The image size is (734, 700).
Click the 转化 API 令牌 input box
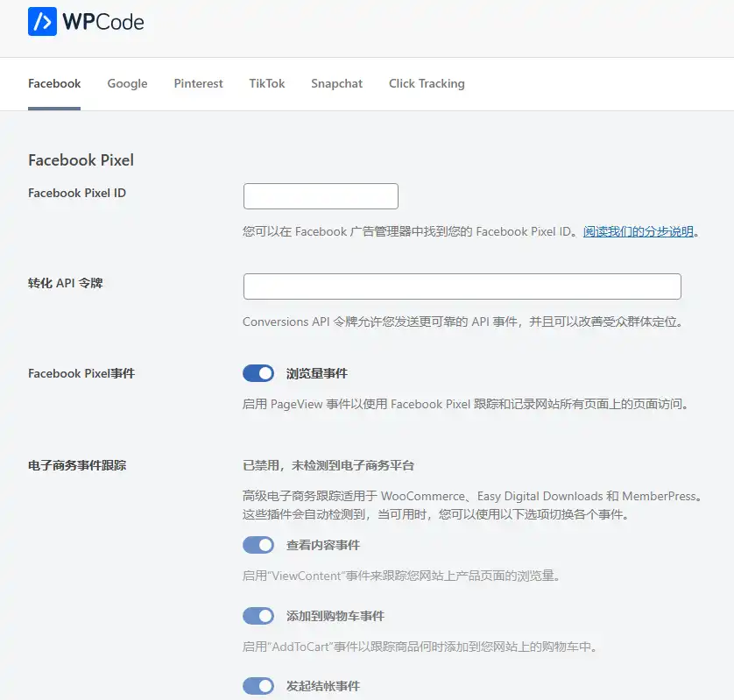[462, 286]
